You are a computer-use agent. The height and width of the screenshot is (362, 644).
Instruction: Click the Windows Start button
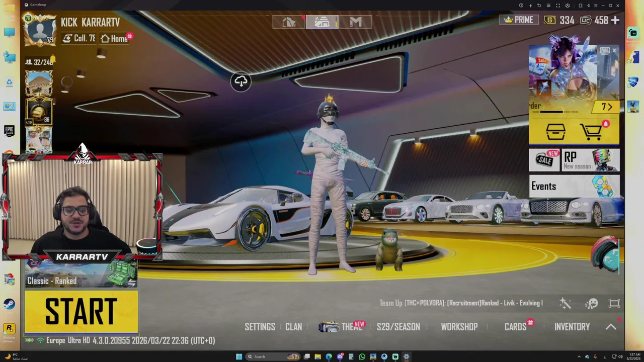239,356
